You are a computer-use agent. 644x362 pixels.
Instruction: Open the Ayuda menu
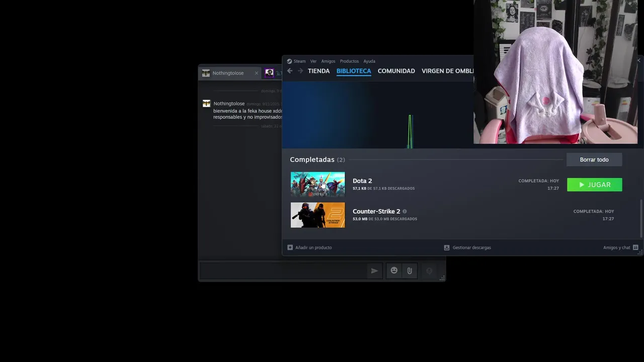[x=369, y=61]
